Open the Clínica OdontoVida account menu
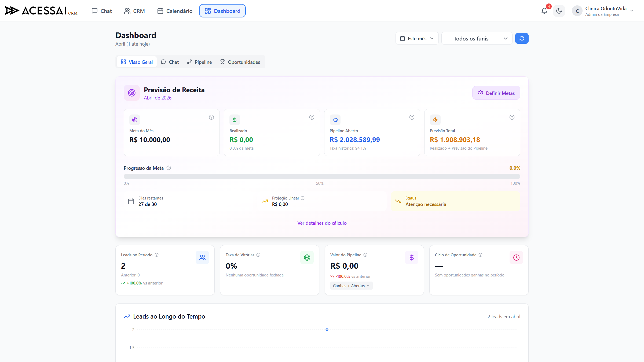 603,11
